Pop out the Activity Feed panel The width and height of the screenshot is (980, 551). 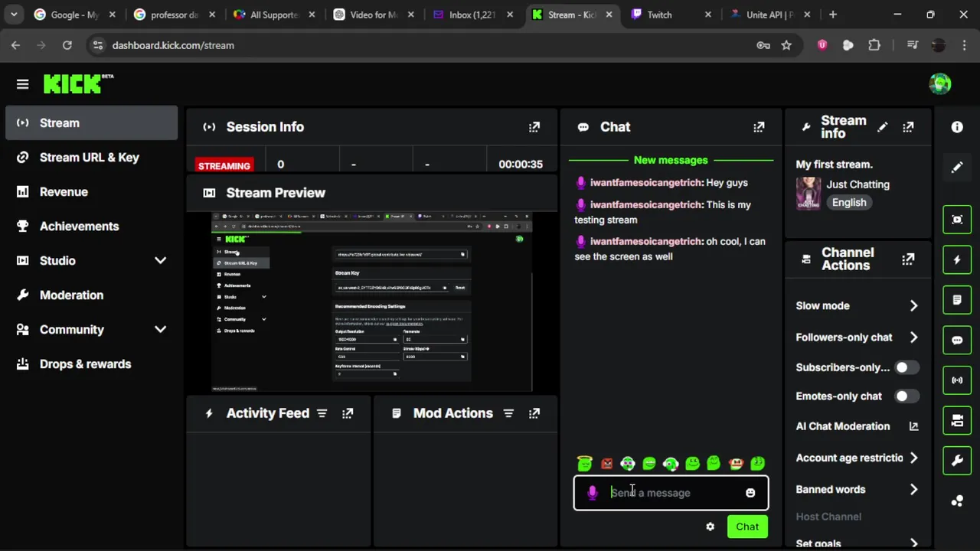tap(348, 413)
